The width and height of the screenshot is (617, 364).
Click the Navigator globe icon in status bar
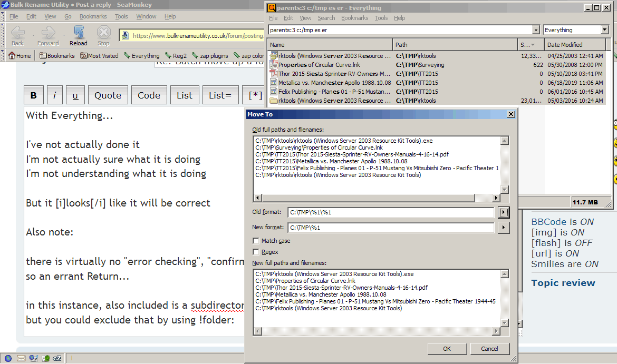[8, 358]
